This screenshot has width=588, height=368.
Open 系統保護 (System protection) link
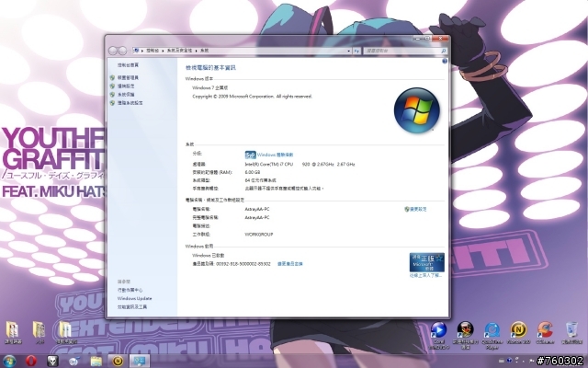coord(126,94)
